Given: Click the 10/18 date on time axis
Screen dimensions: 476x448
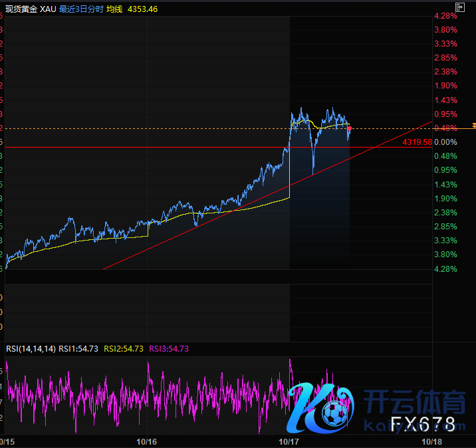Looking at the screenshot, I should pos(432,441).
